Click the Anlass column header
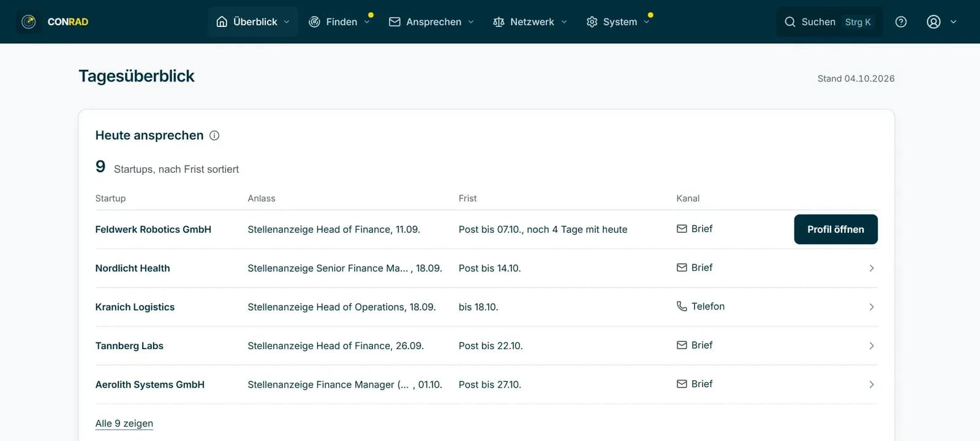The height and width of the screenshot is (441, 980). 262,198
